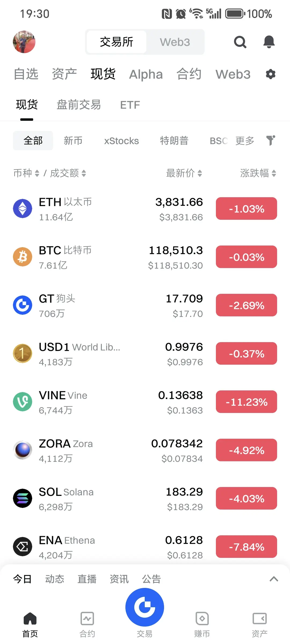The height and width of the screenshot is (644, 290).
Task: Open the 赚币 earn icon in bottom bar
Action: pyautogui.click(x=202, y=619)
